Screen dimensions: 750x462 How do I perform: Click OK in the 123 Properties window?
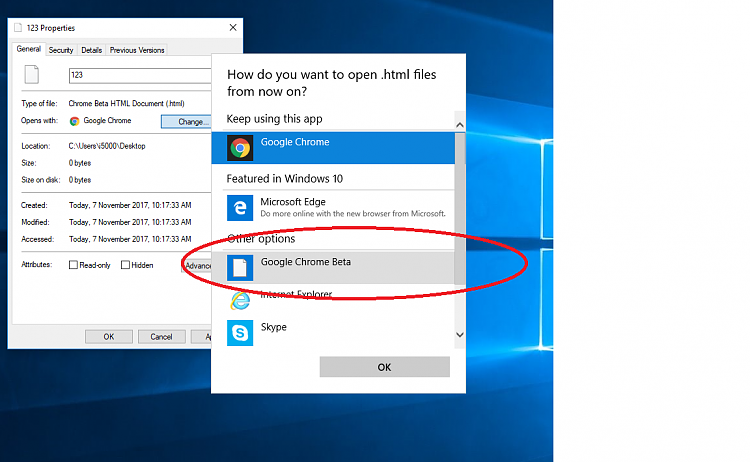point(109,337)
